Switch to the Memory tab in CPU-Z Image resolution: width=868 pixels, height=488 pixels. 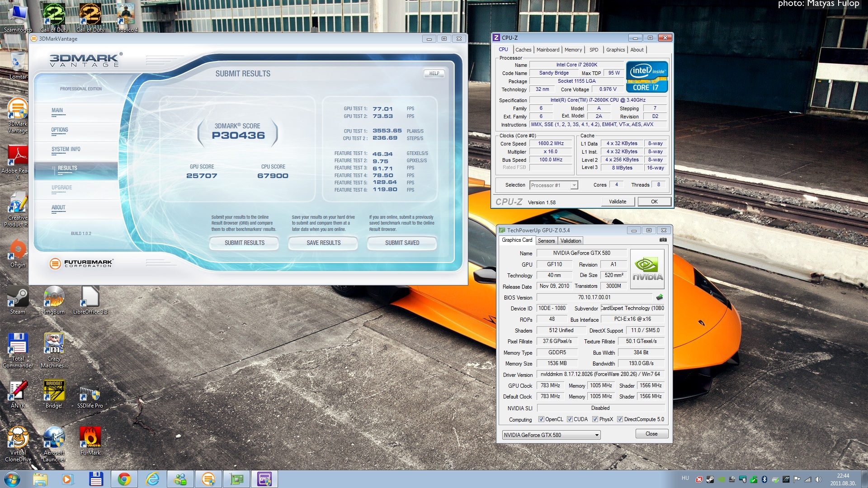point(573,50)
